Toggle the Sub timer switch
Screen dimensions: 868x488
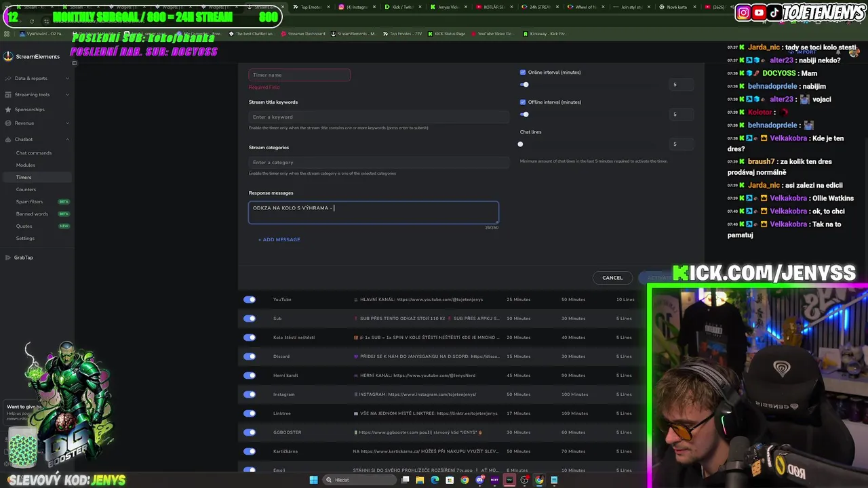pyautogui.click(x=250, y=318)
